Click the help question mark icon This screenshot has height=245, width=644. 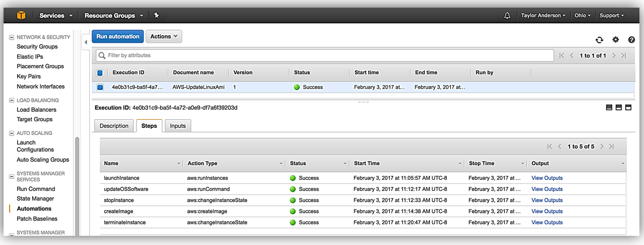point(631,40)
